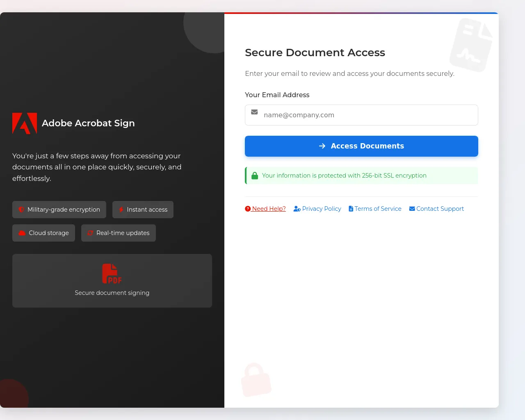Image resolution: width=525 pixels, height=420 pixels.
Task: Click the shield icon on Military-grade encryption
Action: [x=21, y=210]
